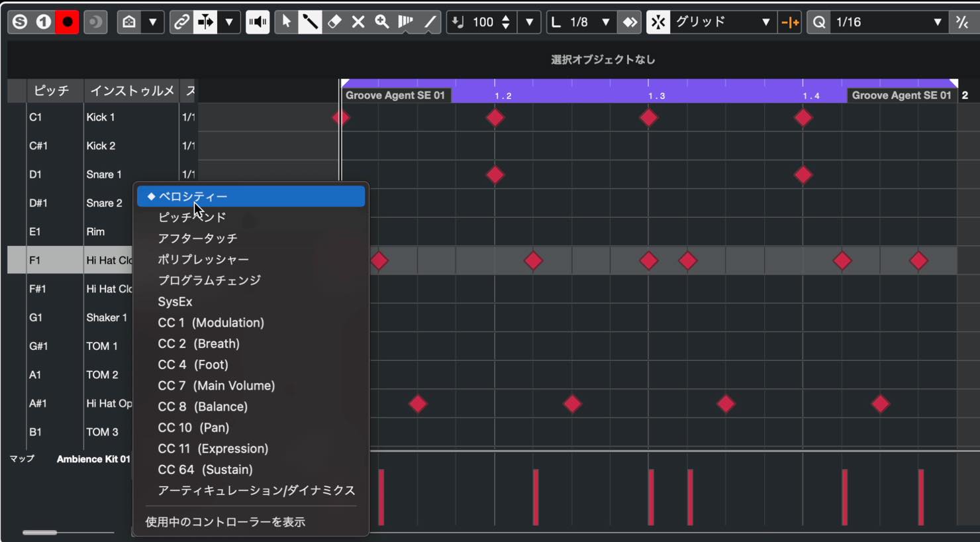Open the Auto-Scroll settings dropdown arrow
Viewport: 980px width, 542px height.
[229, 22]
